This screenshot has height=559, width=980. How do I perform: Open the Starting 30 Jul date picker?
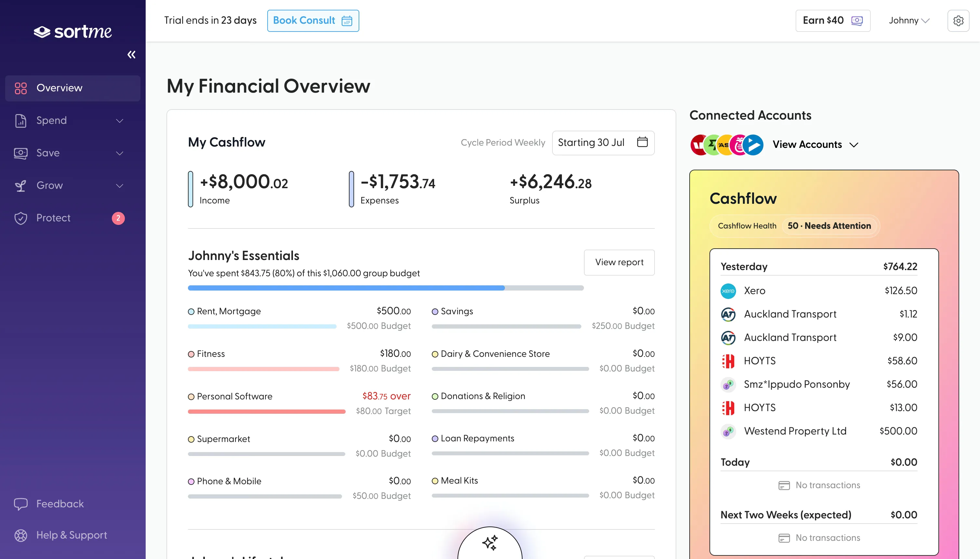click(603, 142)
